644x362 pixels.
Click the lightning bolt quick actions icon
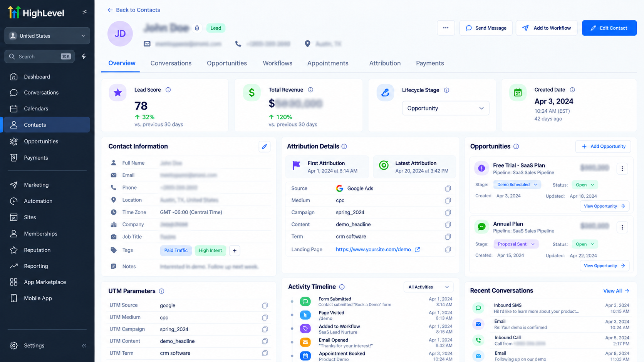[84, 57]
